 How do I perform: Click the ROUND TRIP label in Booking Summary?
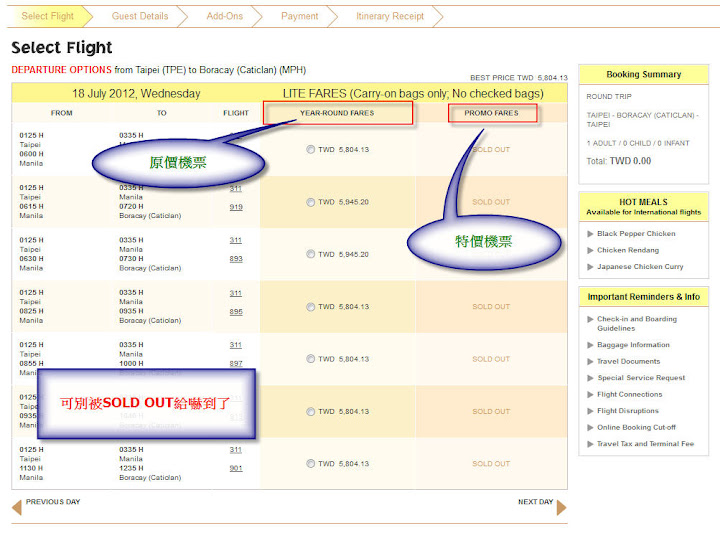tap(609, 96)
